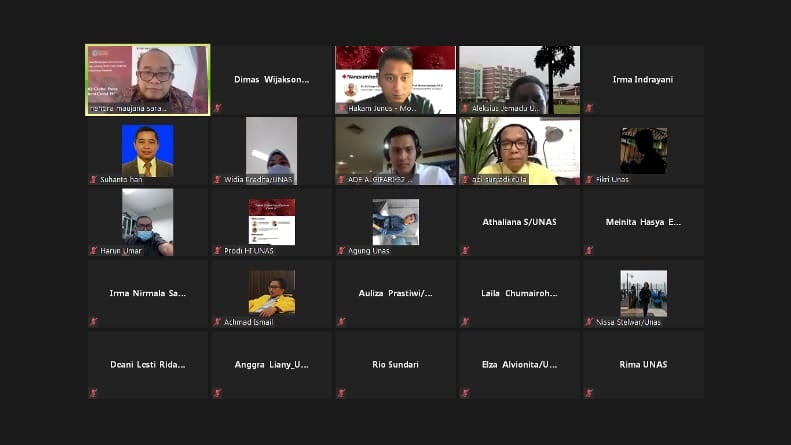Click the name 'Anggra Liany_U...'
Screen dimensions: 791x445
click(x=271, y=364)
